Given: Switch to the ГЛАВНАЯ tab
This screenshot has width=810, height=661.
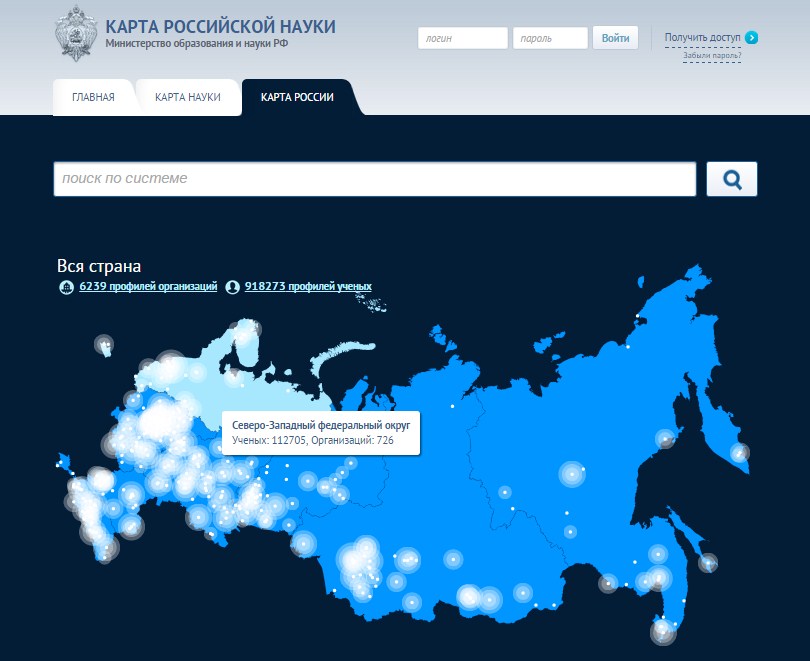Looking at the screenshot, I should [95, 98].
